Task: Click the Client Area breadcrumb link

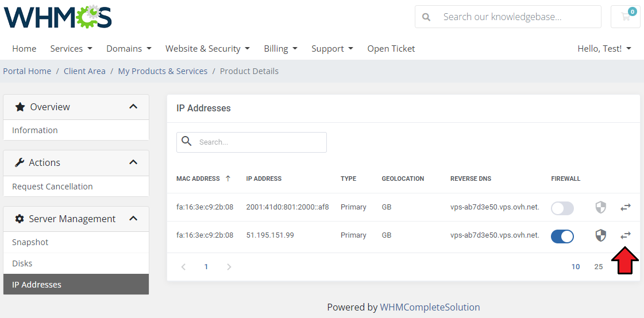Action: 84,71
